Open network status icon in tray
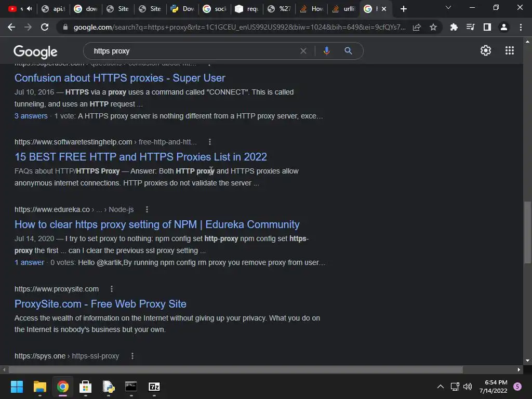The width and height of the screenshot is (532, 399). (x=455, y=387)
